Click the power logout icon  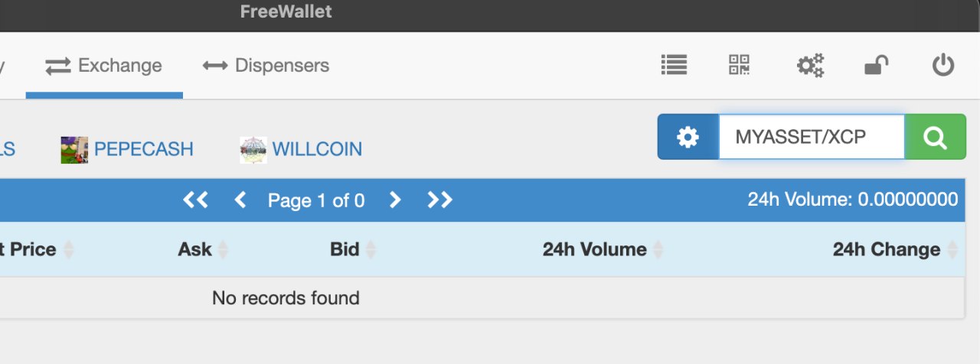tap(943, 65)
